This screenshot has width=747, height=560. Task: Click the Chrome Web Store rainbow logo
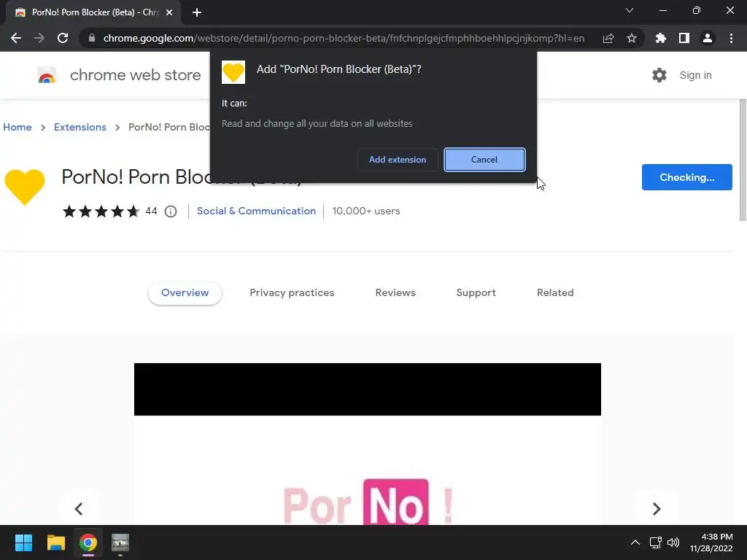click(x=47, y=75)
